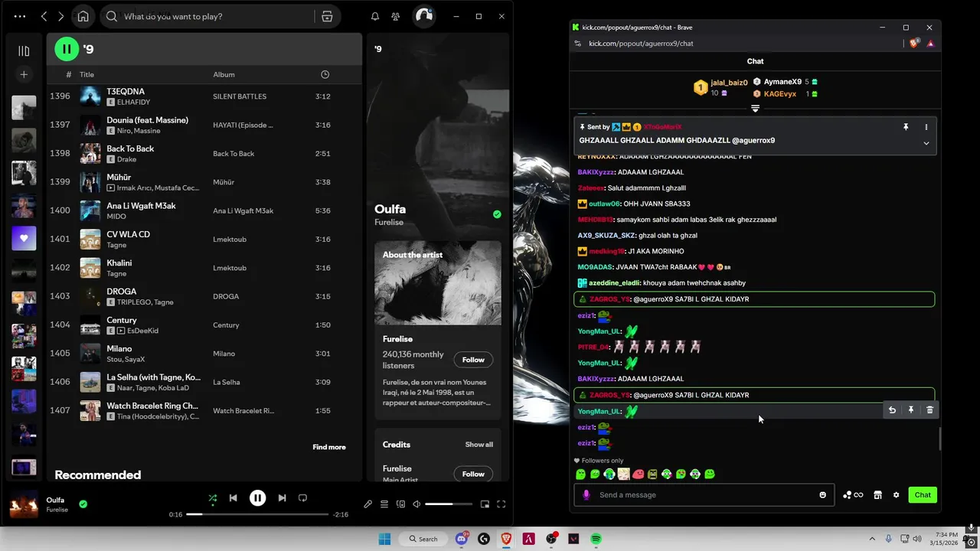Open lyrics microphone icon

(368, 504)
